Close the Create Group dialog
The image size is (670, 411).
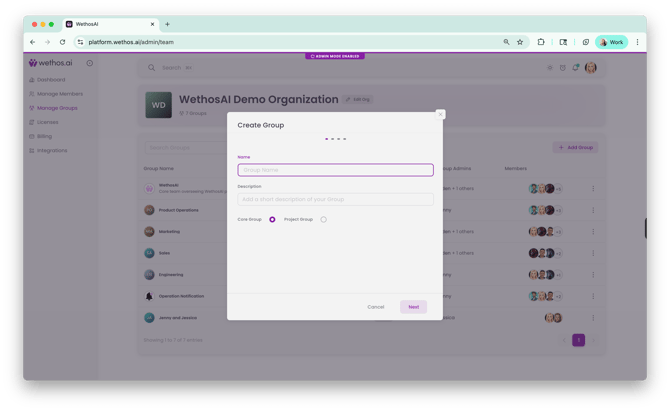(440, 114)
